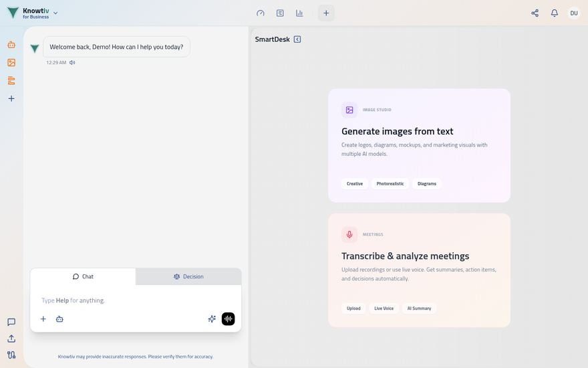Focus the 'Type Help for anything' input
588x368 pixels.
coord(136,300)
